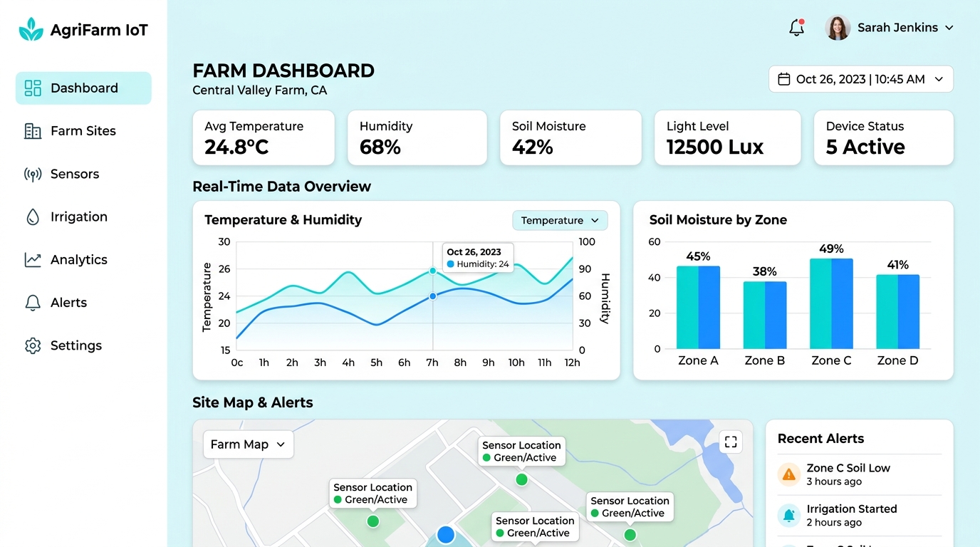Click the bottom-center Sensor Location label
The image size is (980, 547).
point(535,527)
